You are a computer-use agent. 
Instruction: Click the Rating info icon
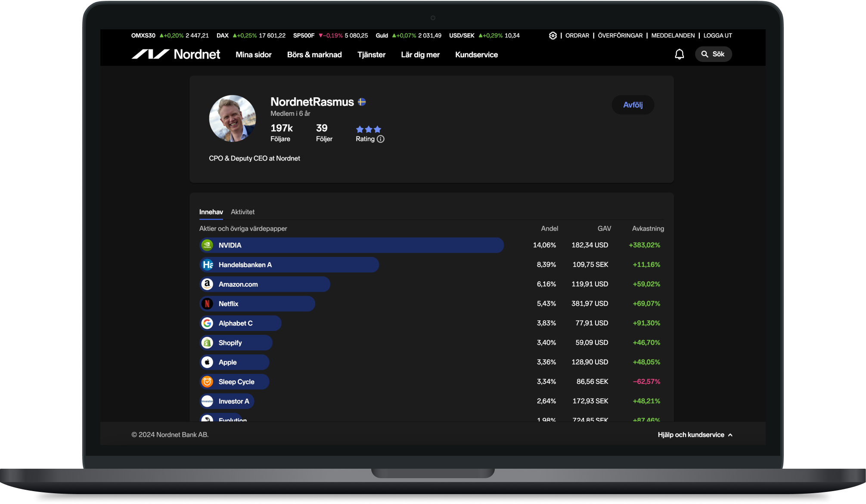381,139
